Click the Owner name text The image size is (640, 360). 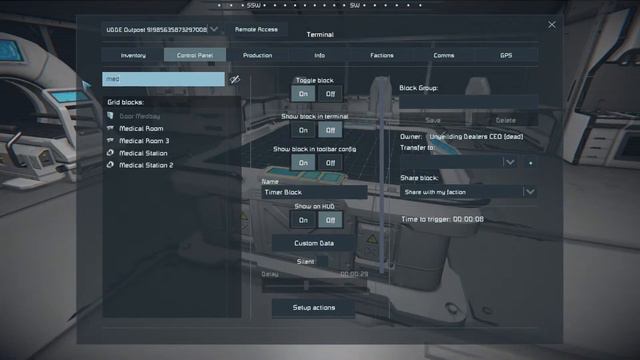[x=476, y=137]
